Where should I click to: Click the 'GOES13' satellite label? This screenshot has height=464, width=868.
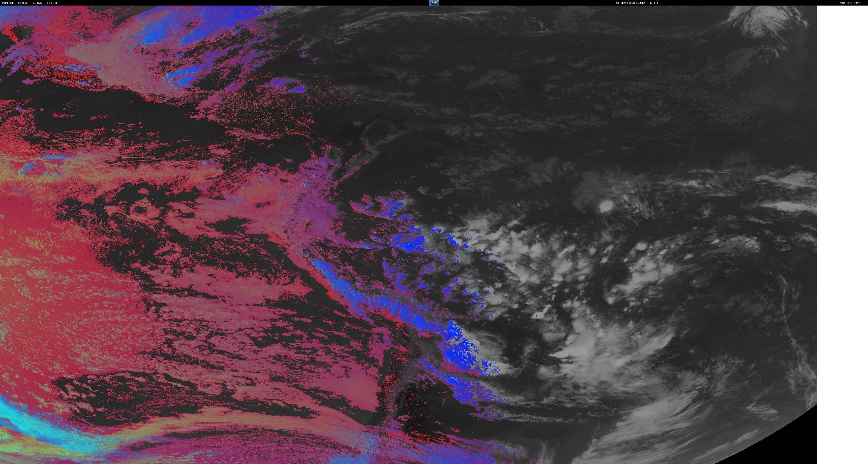(x=53, y=3)
